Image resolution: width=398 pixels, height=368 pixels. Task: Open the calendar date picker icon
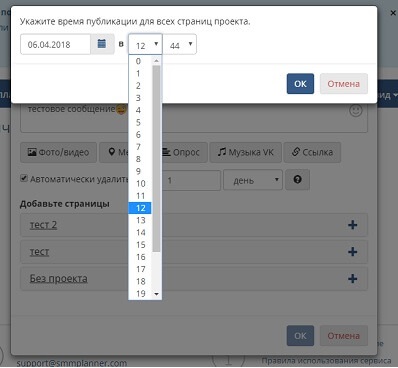102,44
